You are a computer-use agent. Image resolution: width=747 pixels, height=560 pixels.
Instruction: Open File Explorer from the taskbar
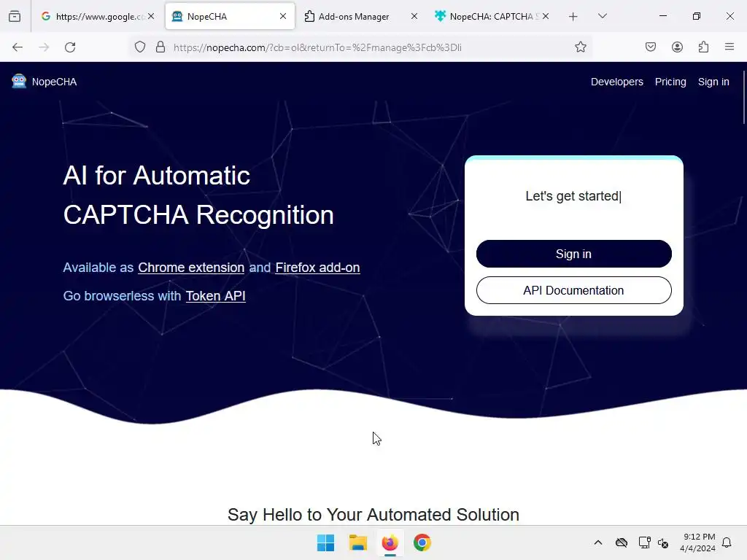click(357, 542)
